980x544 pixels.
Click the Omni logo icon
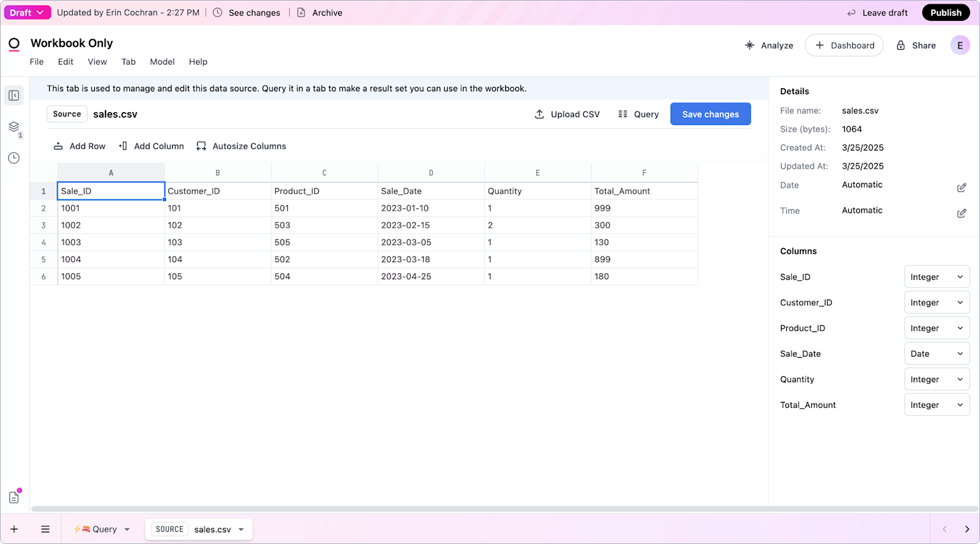click(14, 43)
